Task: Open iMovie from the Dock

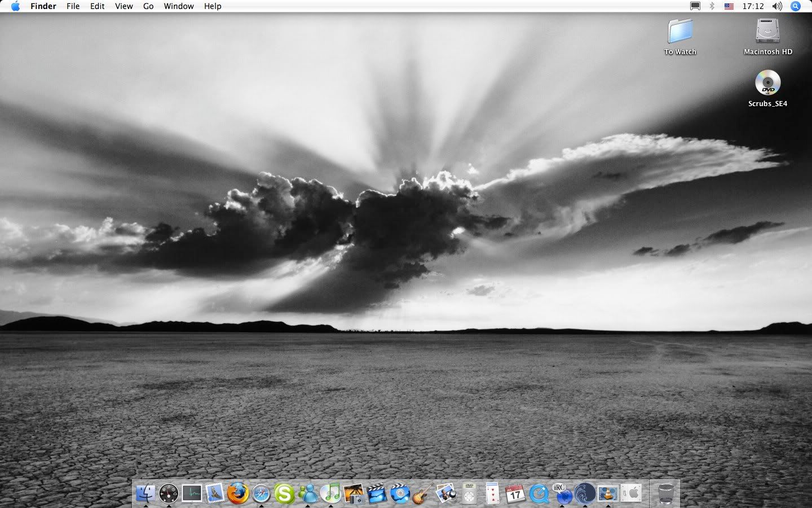Action: point(377,494)
